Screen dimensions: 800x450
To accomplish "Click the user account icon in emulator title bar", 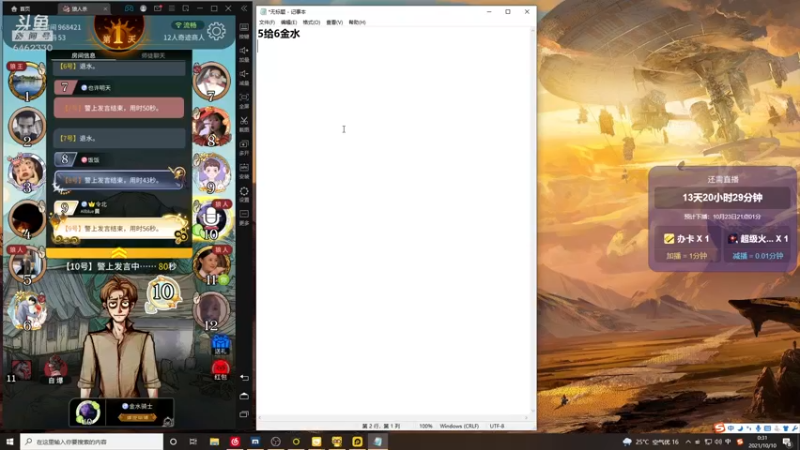I will click(x=143, y=9).
